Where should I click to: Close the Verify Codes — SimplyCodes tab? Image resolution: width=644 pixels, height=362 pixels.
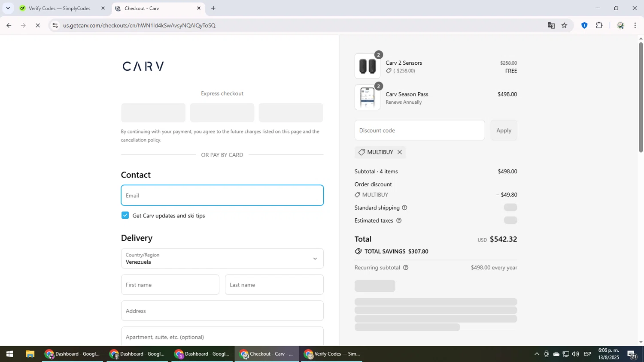(103, 8)
